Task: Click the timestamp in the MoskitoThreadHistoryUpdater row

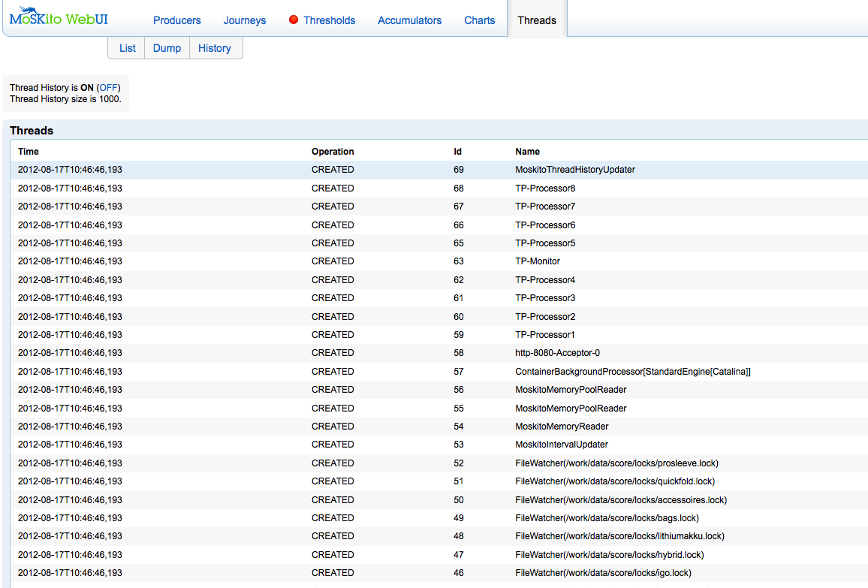Action: click(x=70, y=170)
